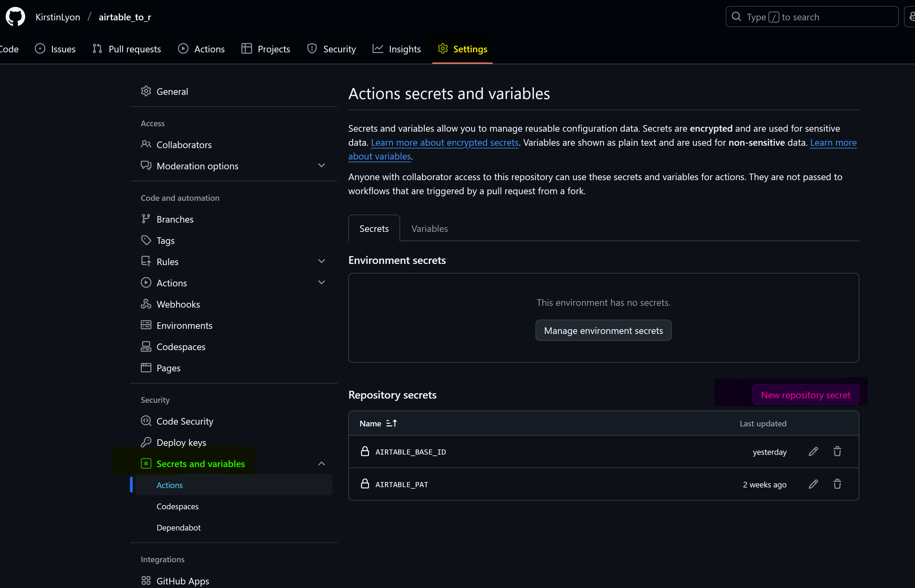Open GitHub Apps integrations page
This screenshot has width=915, height=588.
[183, 581]
